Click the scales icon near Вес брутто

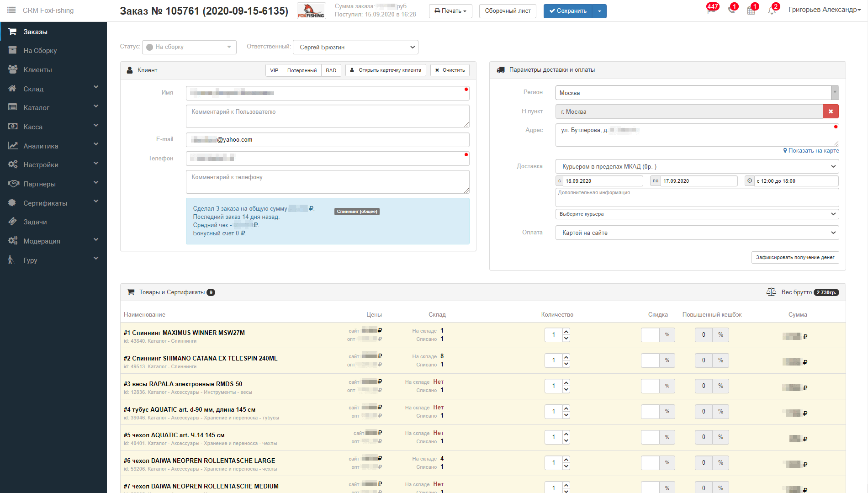[771, 292]
